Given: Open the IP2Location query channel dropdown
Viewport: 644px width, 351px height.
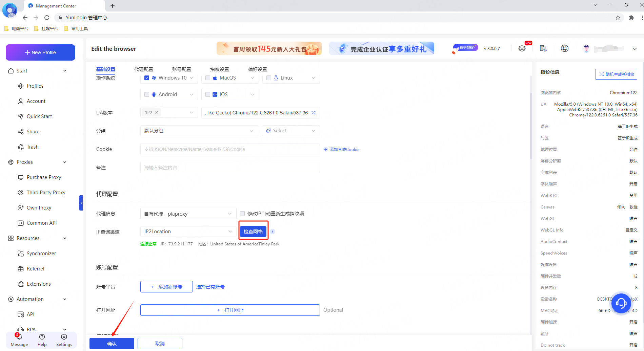Looking at the screenshot, I should click(x=188, y=232).
